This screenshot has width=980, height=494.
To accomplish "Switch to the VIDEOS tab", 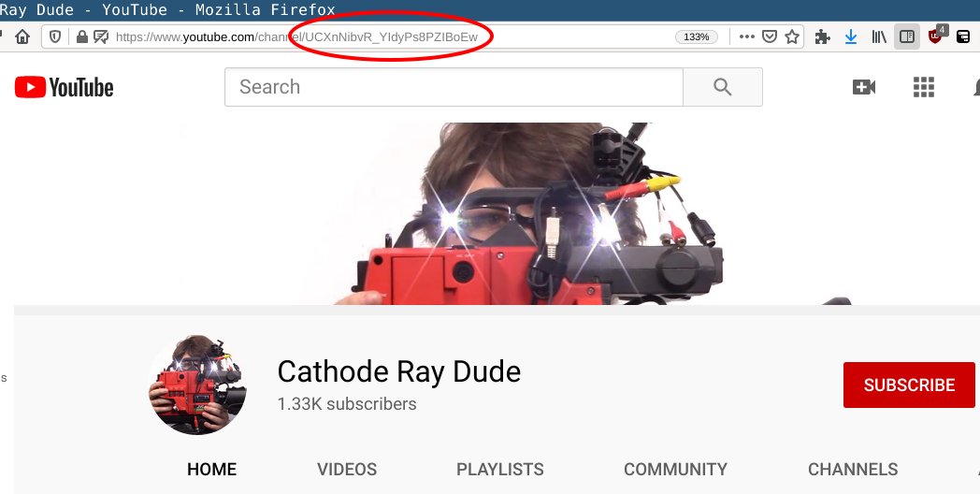I will click(347, 469).
